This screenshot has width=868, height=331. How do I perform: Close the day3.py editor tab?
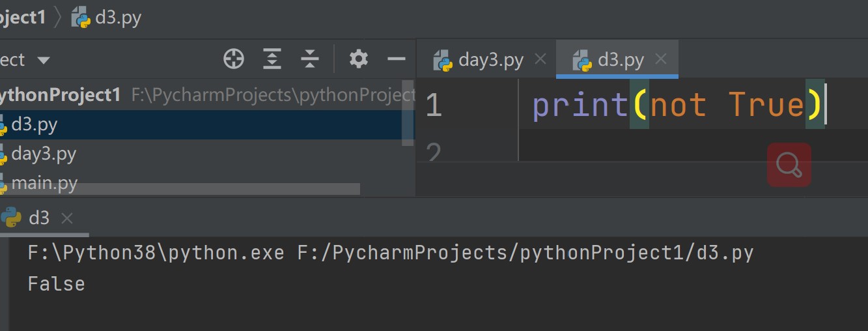[x=540, y=59]
